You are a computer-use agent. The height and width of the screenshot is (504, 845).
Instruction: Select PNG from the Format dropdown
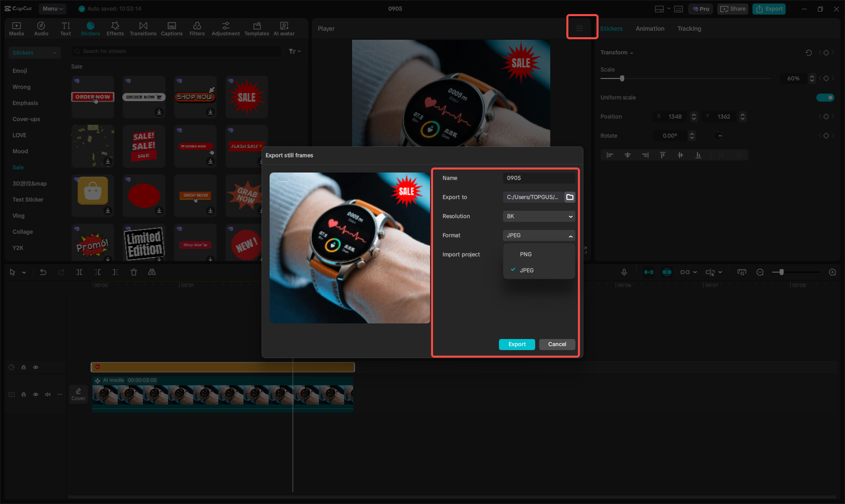[525, 254]
